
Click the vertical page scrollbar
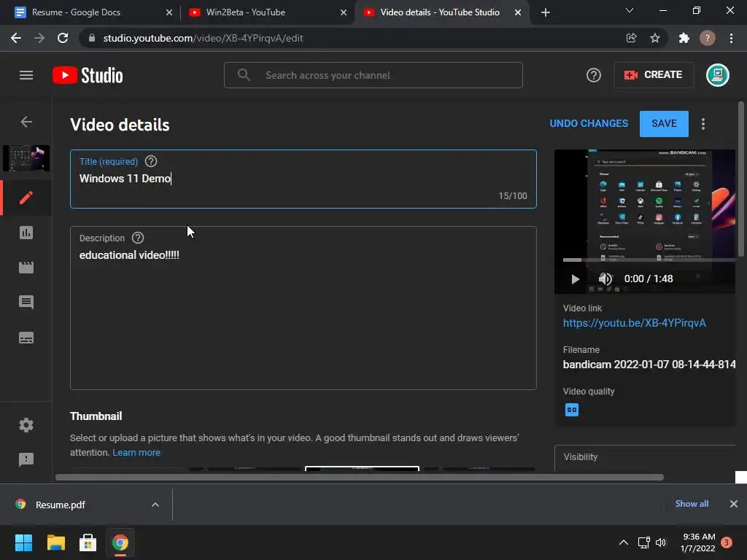coord(741,181)
